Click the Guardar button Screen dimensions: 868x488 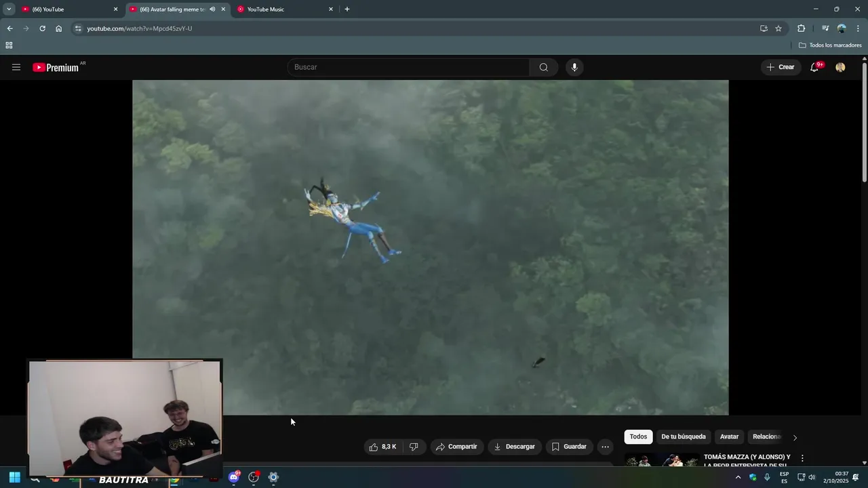click(x=569, y=447)
